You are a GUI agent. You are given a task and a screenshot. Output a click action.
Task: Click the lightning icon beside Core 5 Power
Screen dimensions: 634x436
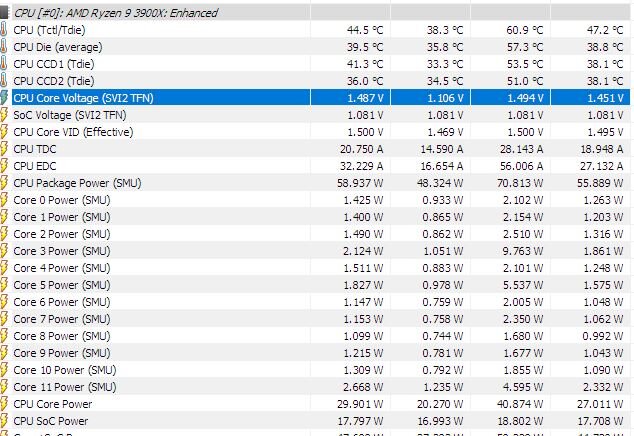click(4, 285)
